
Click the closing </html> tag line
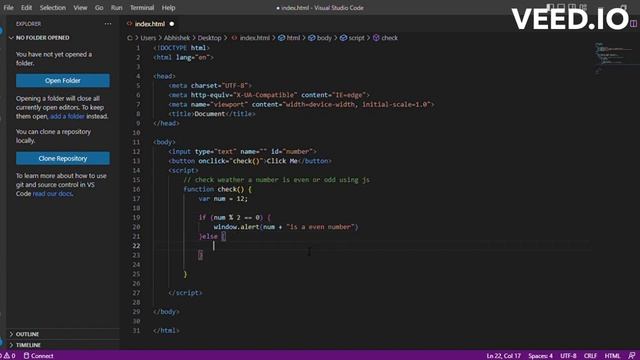166,331
